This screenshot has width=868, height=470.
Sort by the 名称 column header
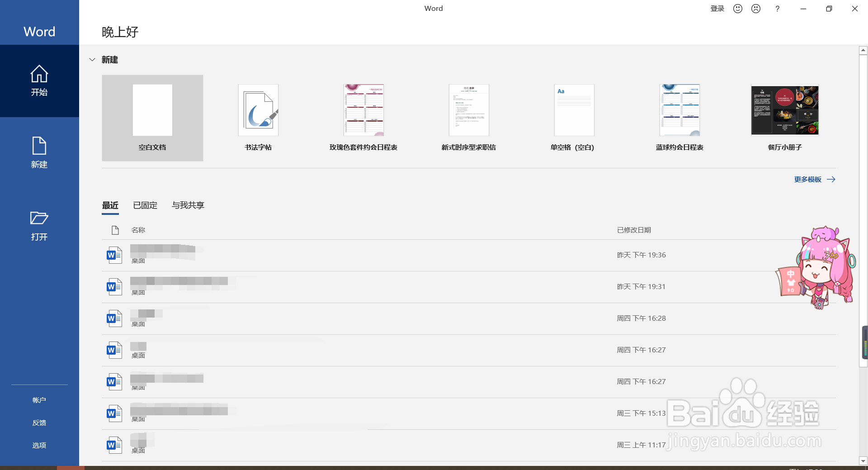pos(138,230)
